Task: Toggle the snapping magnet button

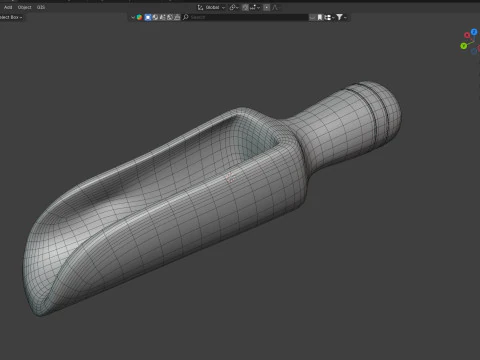Action: 245,7
